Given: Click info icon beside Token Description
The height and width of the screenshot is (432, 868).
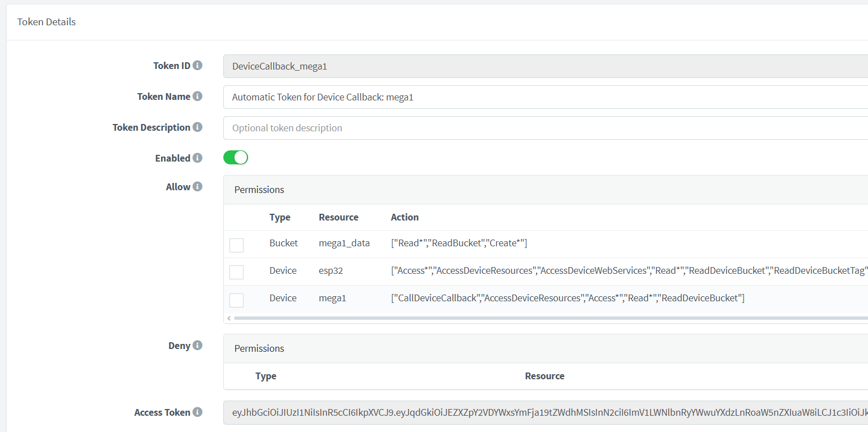Looking at the screenshot, I should coord(198,127).
